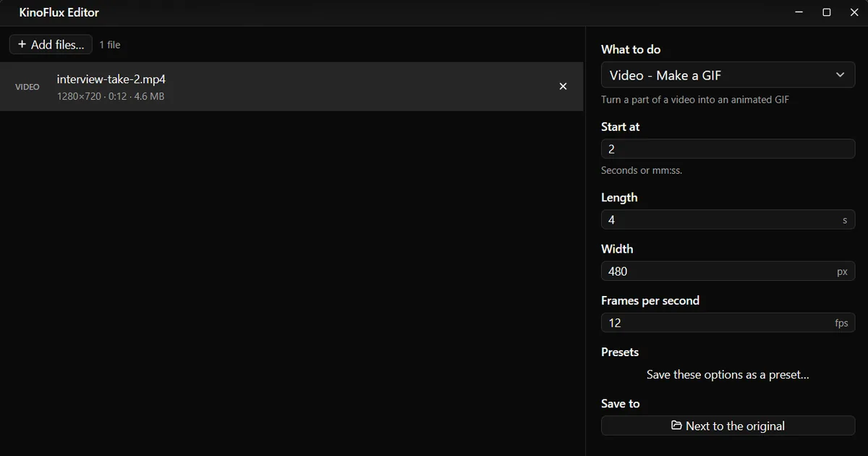
Task: Focus the Width pixel input
Action: point(728,271)
